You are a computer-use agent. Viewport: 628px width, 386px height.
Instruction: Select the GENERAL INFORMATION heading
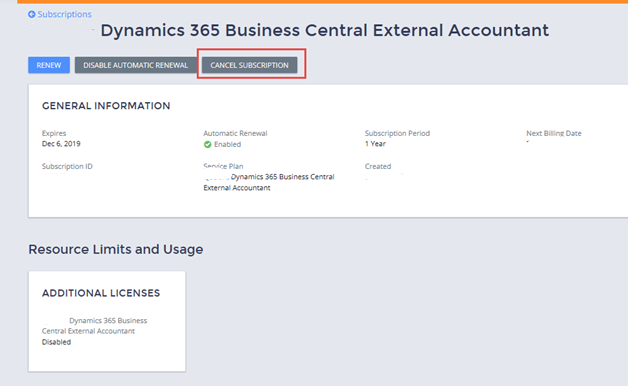pos(106,106)
